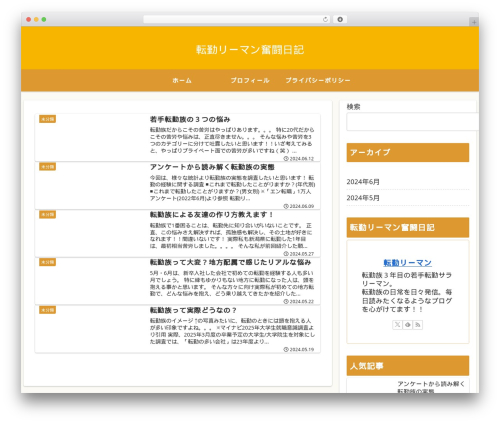Open the Feedly follow icon
500x423 pixels.
[x=408, y=325]
